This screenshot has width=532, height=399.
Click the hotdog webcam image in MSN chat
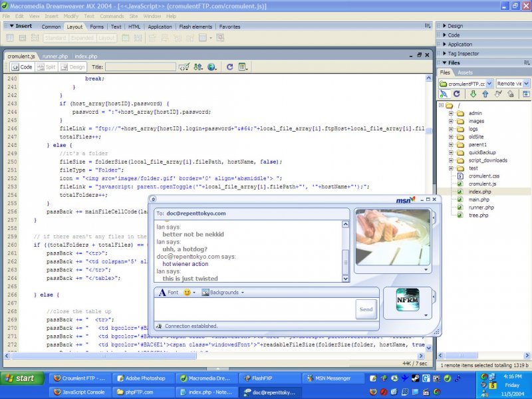tap(392, 237)
